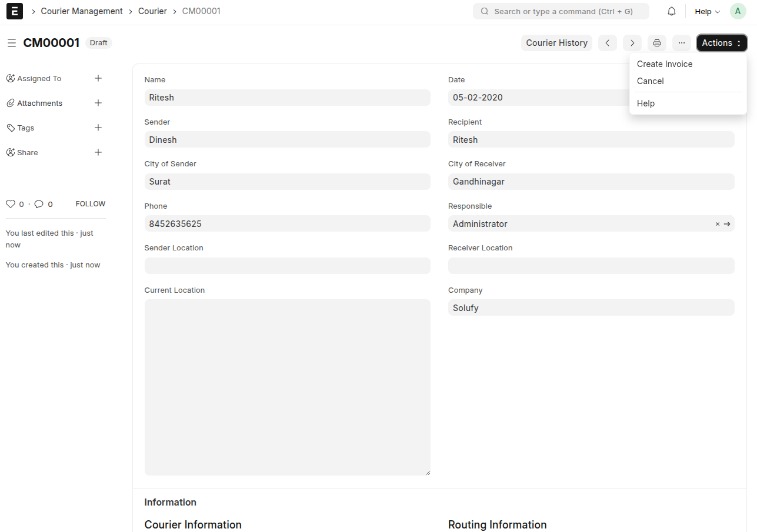Edit the City of Sender field

(288, 182)
